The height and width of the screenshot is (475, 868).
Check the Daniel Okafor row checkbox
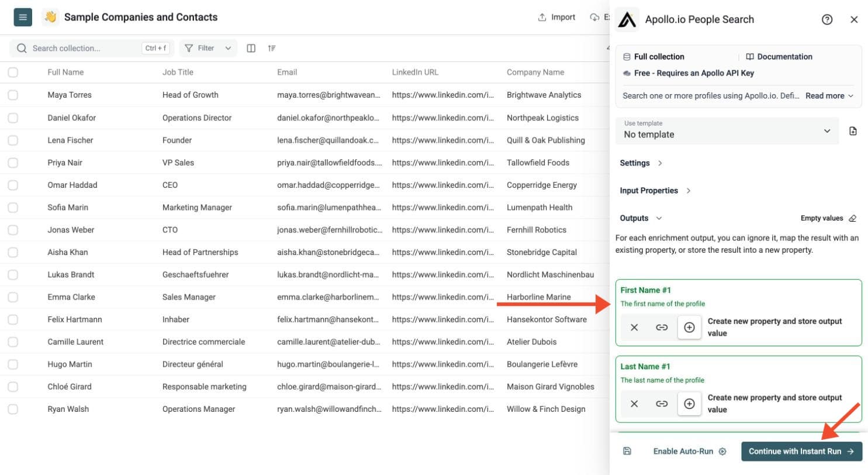pos(13,118)
